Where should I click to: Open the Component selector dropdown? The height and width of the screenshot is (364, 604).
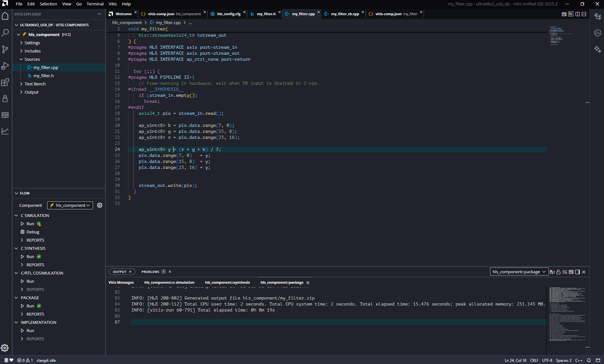70,205
